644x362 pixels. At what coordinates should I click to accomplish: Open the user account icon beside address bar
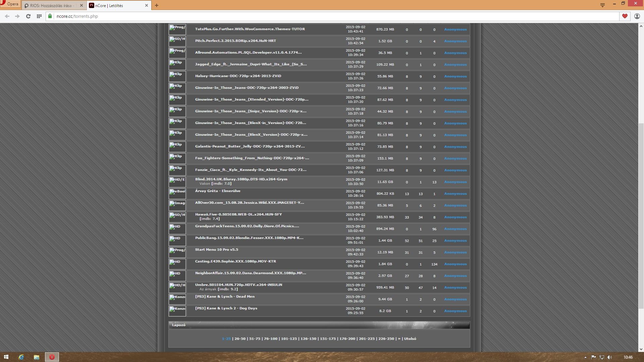click(x=637, y=16)
